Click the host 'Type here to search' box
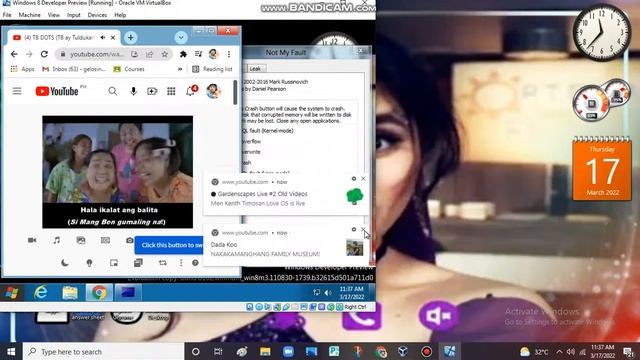640x360 pixels. tap(103, 352)
